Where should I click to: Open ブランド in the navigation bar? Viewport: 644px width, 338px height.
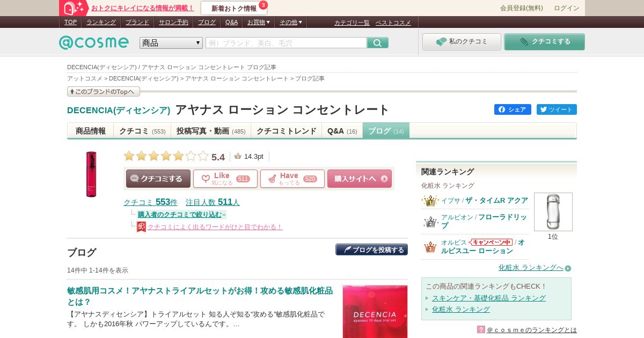click(x=137, y=22)
